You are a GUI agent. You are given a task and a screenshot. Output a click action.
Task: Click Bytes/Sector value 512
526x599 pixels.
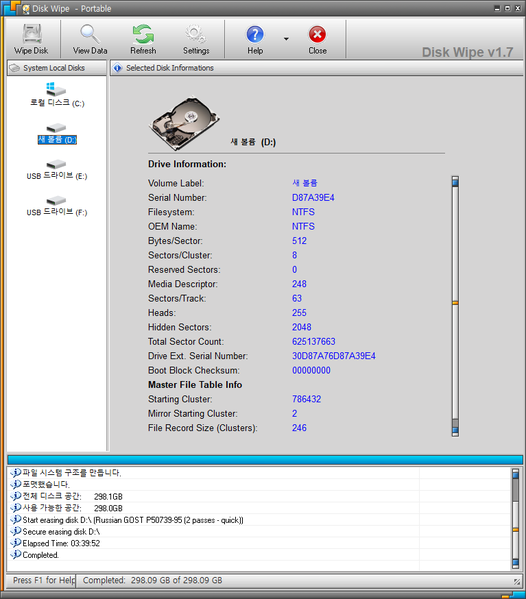[x=299, y=241]
